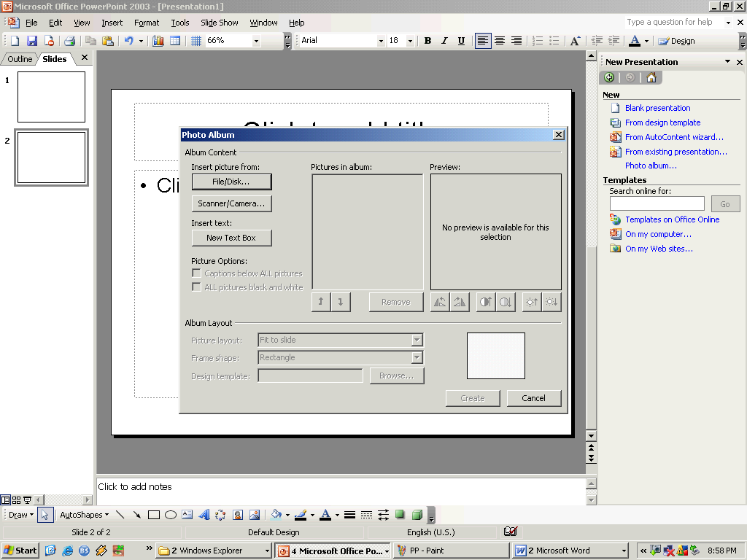Viewport: 747px width, 560px height.
Task: Open the Windows Explorer taskbar group
Action: pos(214,551)
